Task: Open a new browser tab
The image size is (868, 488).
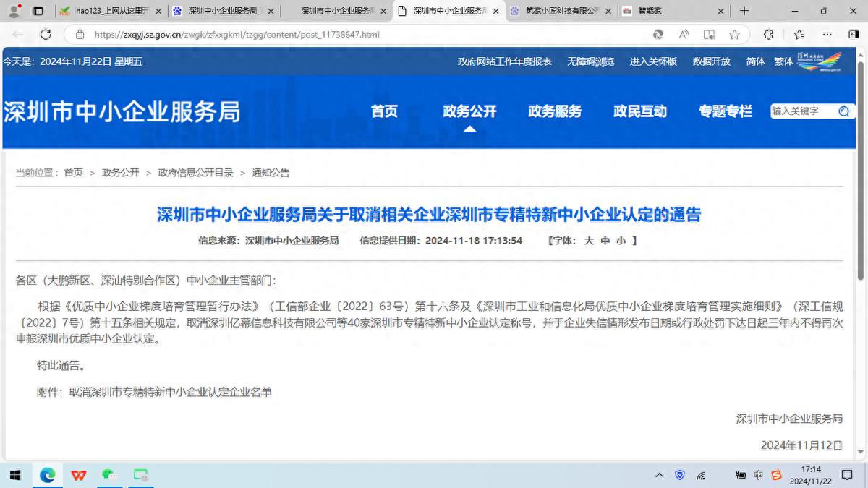Action: point(744,11)
